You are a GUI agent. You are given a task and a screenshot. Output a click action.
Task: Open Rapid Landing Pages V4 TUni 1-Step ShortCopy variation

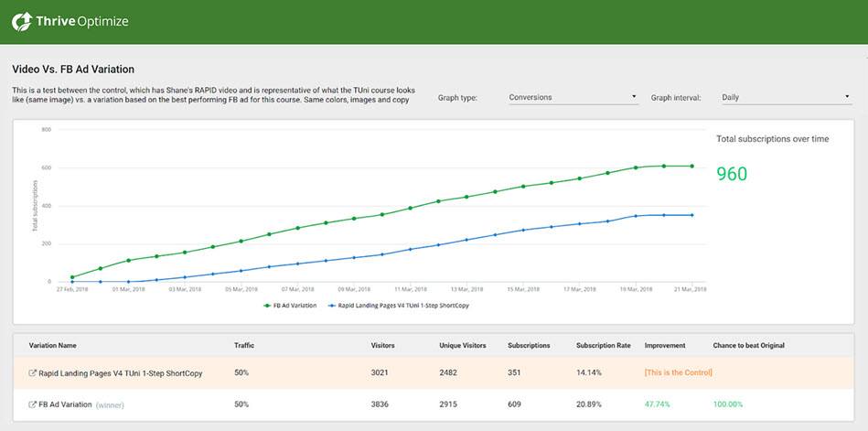(120, 373)
